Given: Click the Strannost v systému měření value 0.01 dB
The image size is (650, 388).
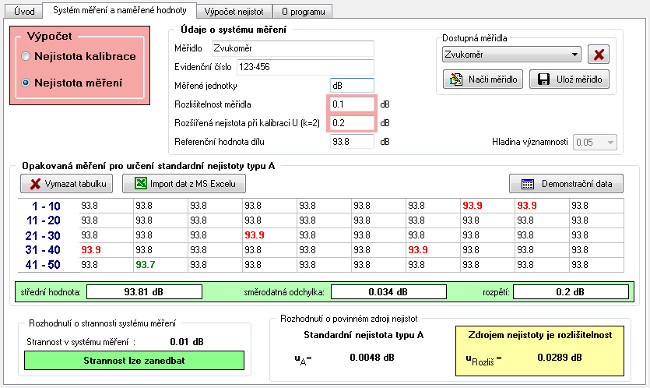Looking at the screenshot, I should [187, 342].
